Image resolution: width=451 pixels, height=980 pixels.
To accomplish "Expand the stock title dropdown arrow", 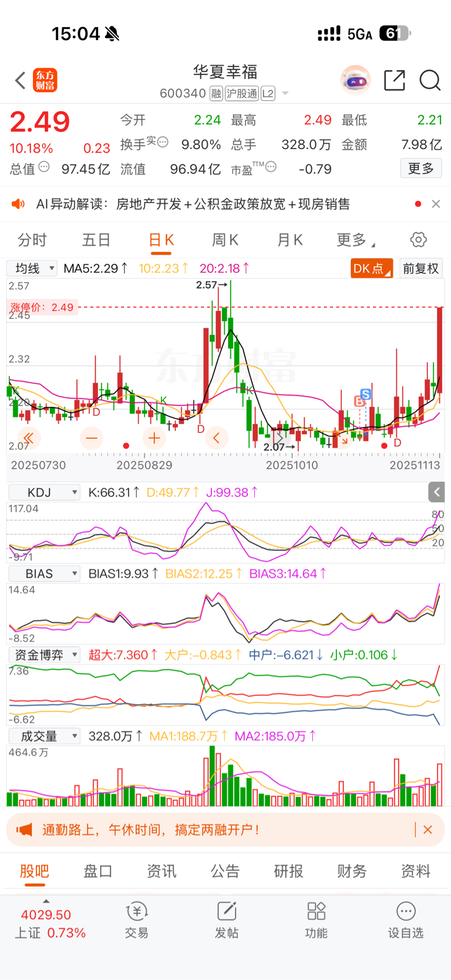I will pyautogui.click(x=285, y=93).
